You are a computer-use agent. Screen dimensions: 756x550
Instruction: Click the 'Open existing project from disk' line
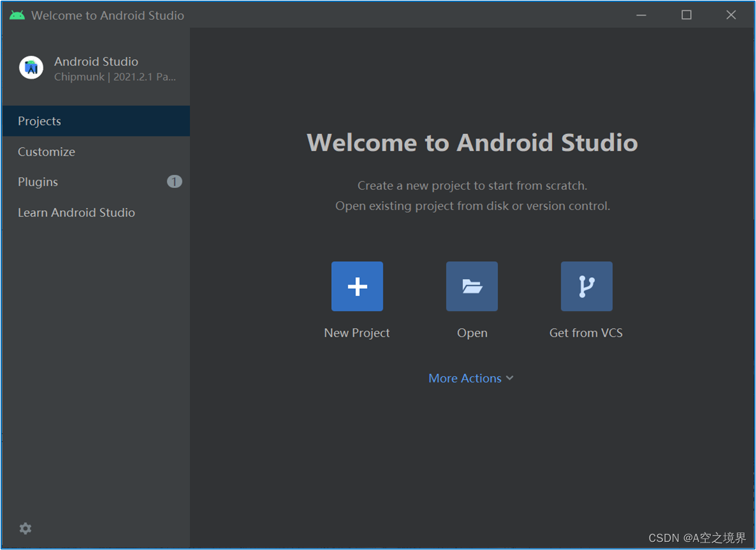473,206
